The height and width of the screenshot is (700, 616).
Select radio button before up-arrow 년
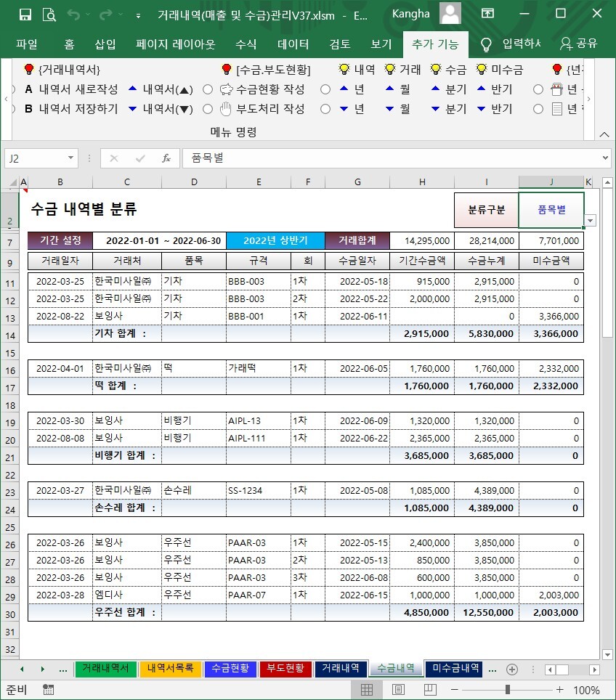tap(325, 90)
